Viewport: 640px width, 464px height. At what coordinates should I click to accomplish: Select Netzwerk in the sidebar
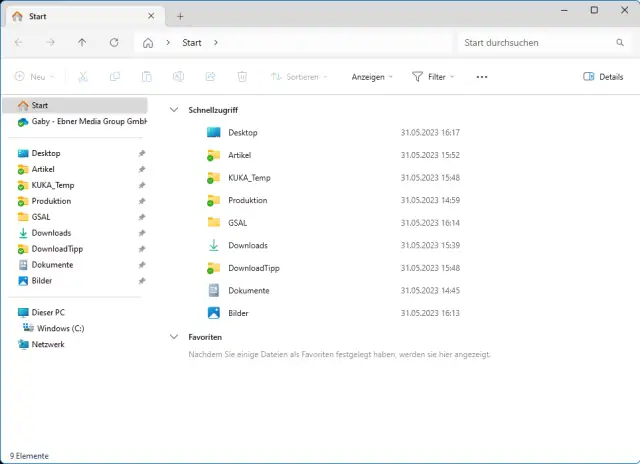(x=48, y=344)
